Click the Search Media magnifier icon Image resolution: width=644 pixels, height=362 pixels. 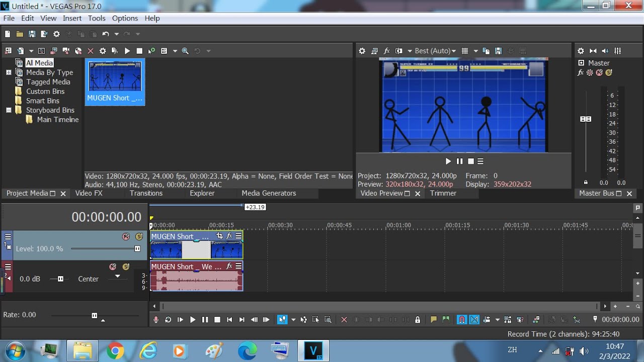(185, 51)
